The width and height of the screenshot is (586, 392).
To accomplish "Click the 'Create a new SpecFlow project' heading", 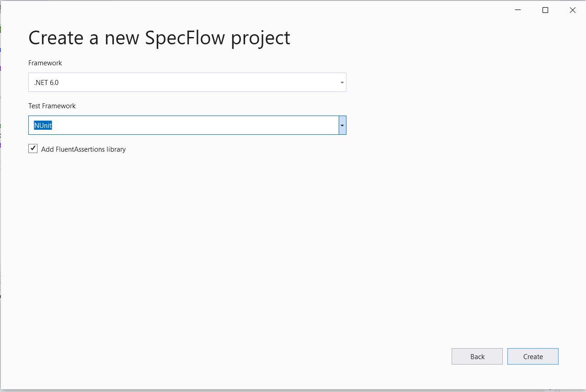I will pos(159,38).
